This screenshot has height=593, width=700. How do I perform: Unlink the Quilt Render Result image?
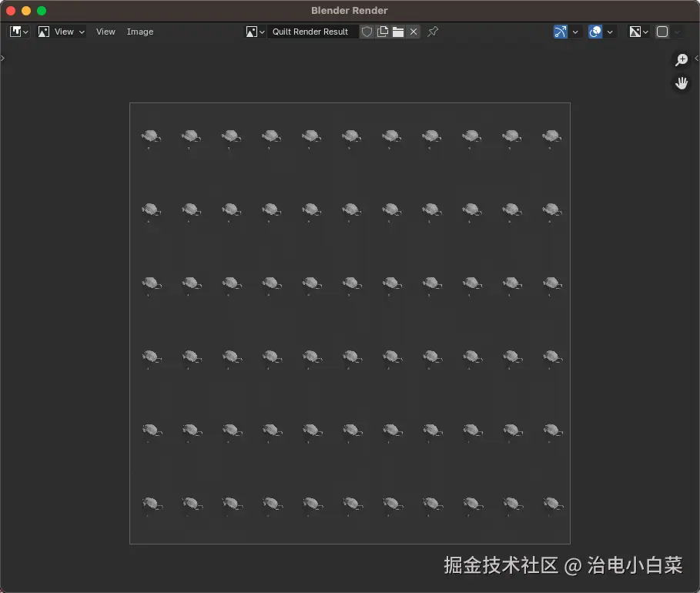coord(414,32)
